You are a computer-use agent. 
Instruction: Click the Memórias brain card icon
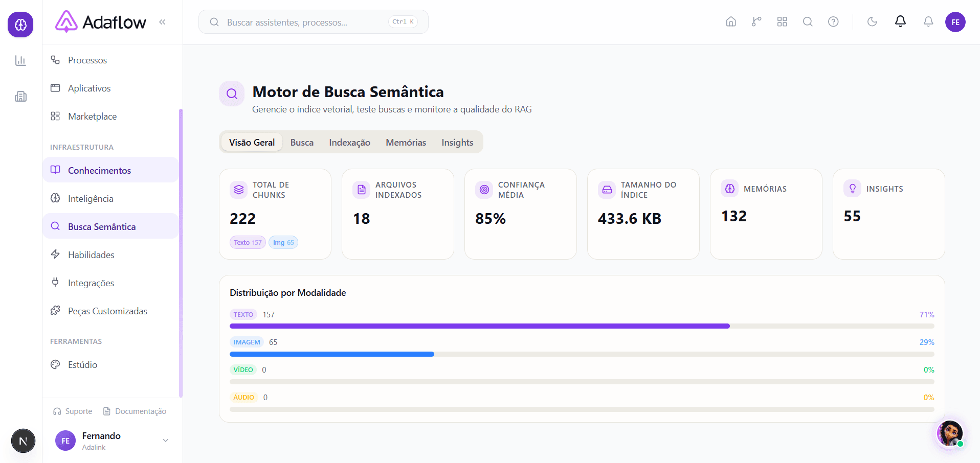pyautogui.click(x=730, y=189)
